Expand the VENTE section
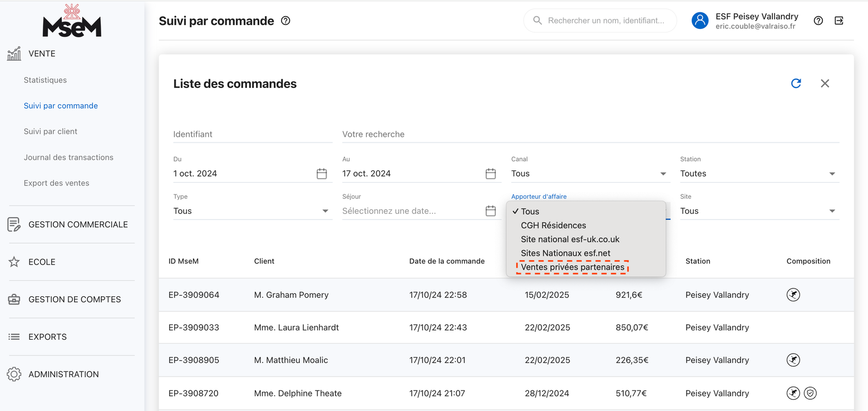868x411 pixels. click(x=42, y=53)
